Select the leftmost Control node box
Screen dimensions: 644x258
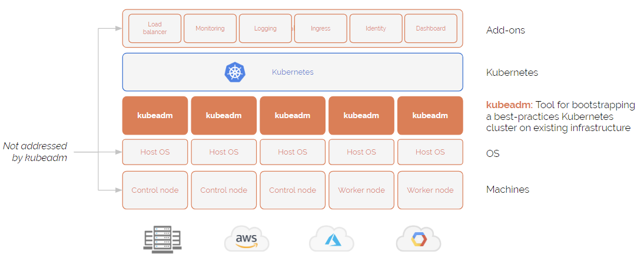point(155,190)
